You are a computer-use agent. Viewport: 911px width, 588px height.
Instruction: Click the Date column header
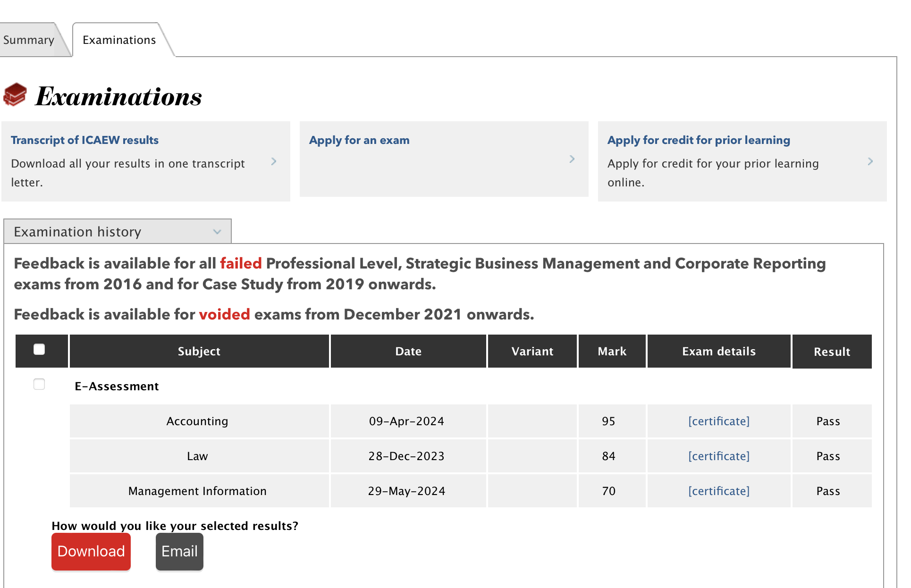click(x=408, y=351)
